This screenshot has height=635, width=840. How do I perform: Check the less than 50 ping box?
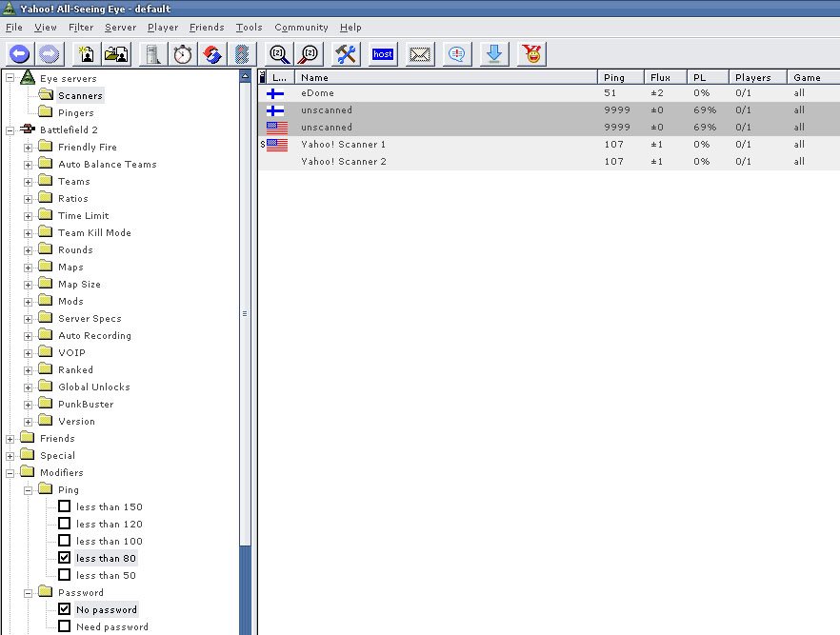[x=65, y=574]
